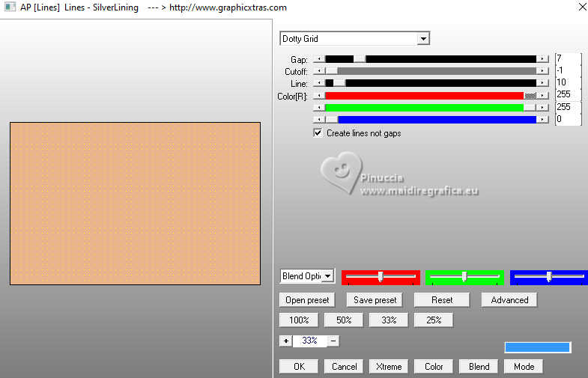Toggle Create lines not gaps checkbox
This screenshot has width=588, height=378.
pyautogui.click(x=318, y=133)
